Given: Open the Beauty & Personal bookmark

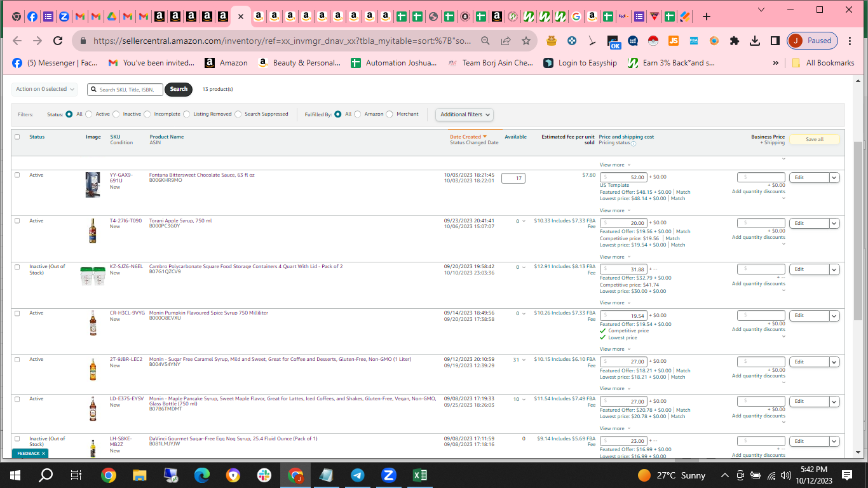Looking at the screenshot, I should click(x=300, y=63).
